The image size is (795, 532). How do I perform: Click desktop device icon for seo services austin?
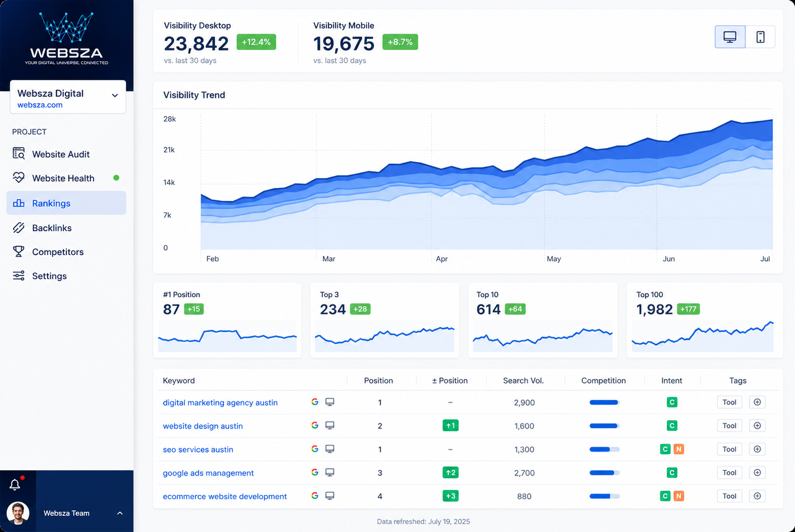330,449
